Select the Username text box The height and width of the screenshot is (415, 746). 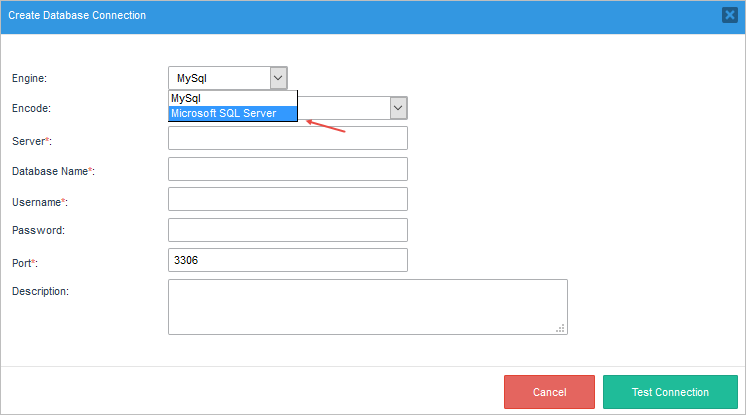(x=288, y=199)
